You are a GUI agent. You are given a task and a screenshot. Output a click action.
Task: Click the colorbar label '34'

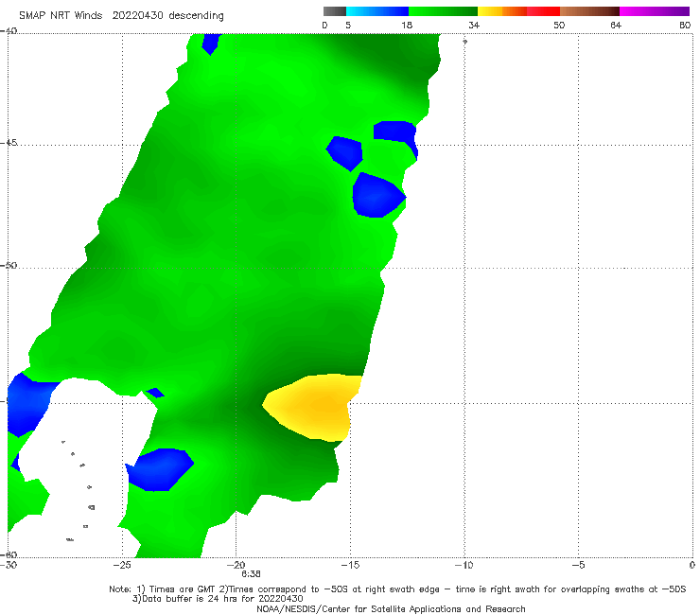(x=474, y=25)
